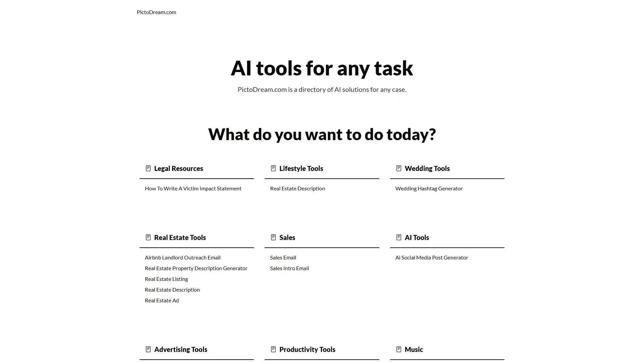
Task: Select Ai Social Media Post Generator
Action: coord(432,257)
